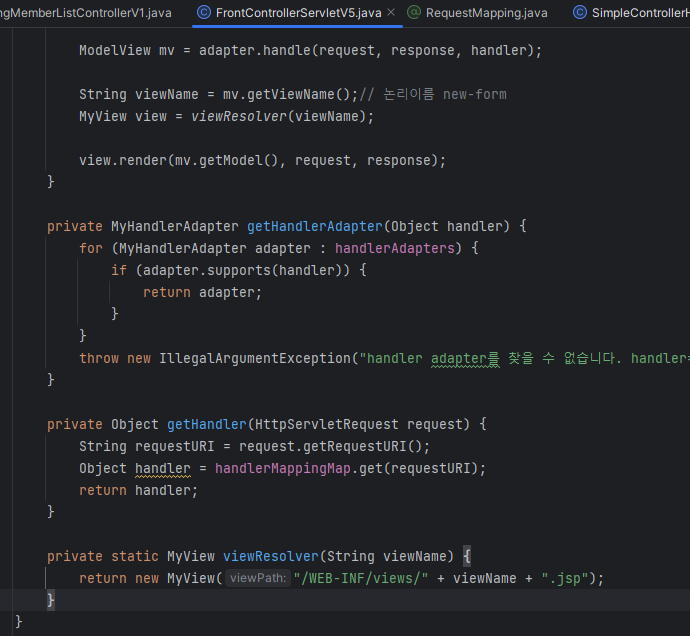
Task: Click the annotation icon of RequestMapping.java tab
Action: (x=414, y=12)
